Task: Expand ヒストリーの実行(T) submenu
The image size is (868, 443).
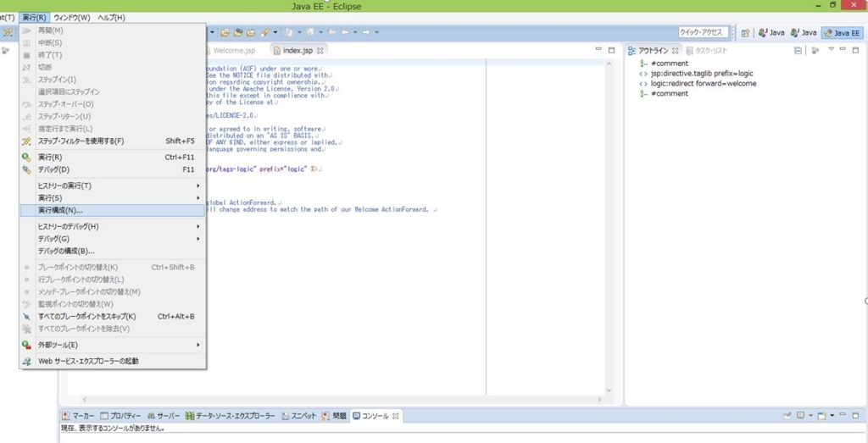Action: coord(113,186)
